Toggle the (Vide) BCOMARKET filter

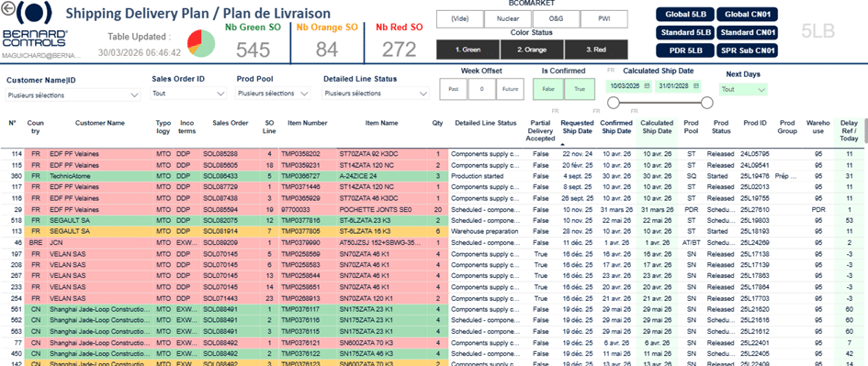[x=460, y=19]
